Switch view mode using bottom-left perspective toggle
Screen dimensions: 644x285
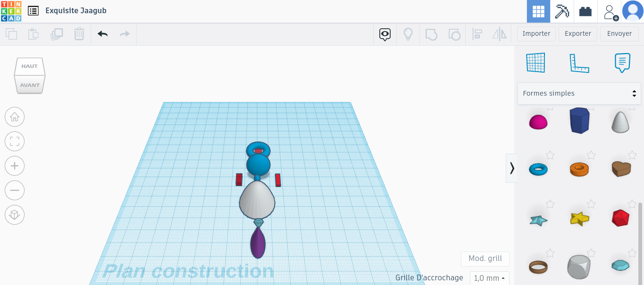[x=15, y=214]
